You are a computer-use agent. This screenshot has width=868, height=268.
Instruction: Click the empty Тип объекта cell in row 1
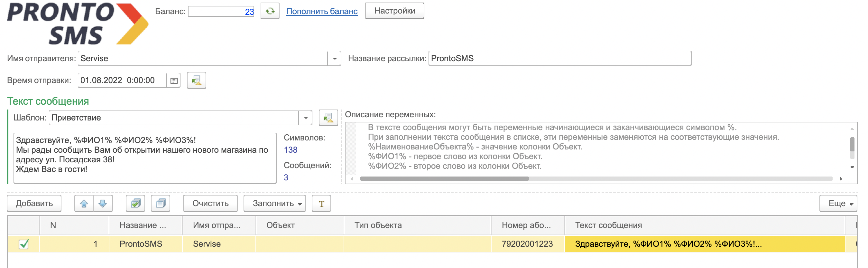coord(418,244)
